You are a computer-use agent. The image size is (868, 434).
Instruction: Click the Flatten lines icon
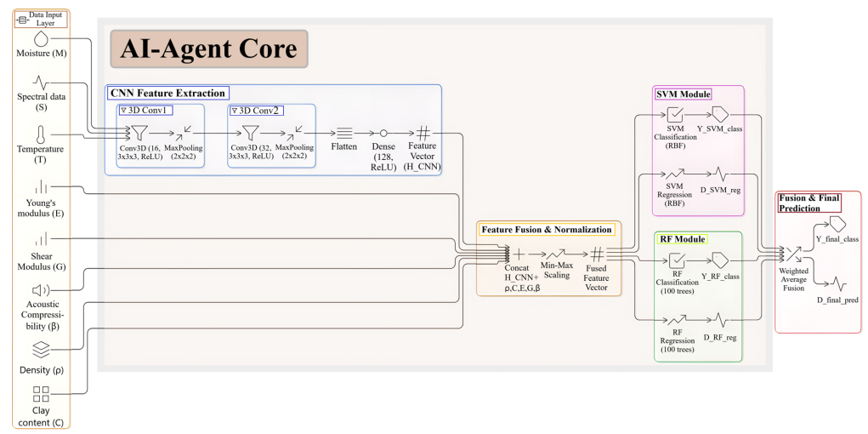344,133
